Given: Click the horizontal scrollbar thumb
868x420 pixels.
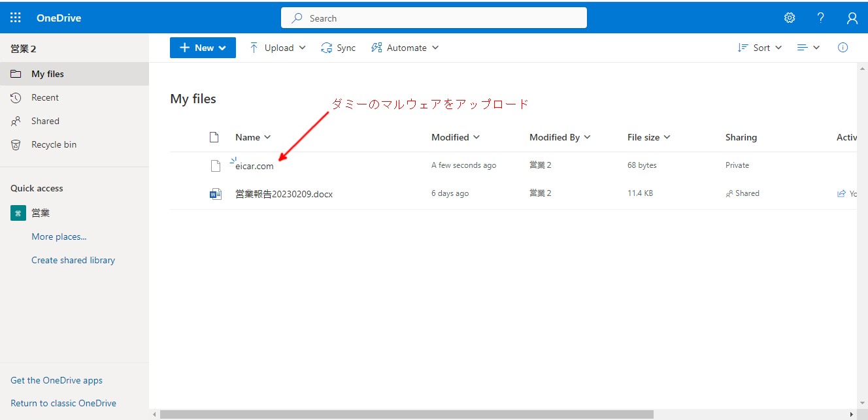Looking at the screenshot, I should tap(407, 415).
